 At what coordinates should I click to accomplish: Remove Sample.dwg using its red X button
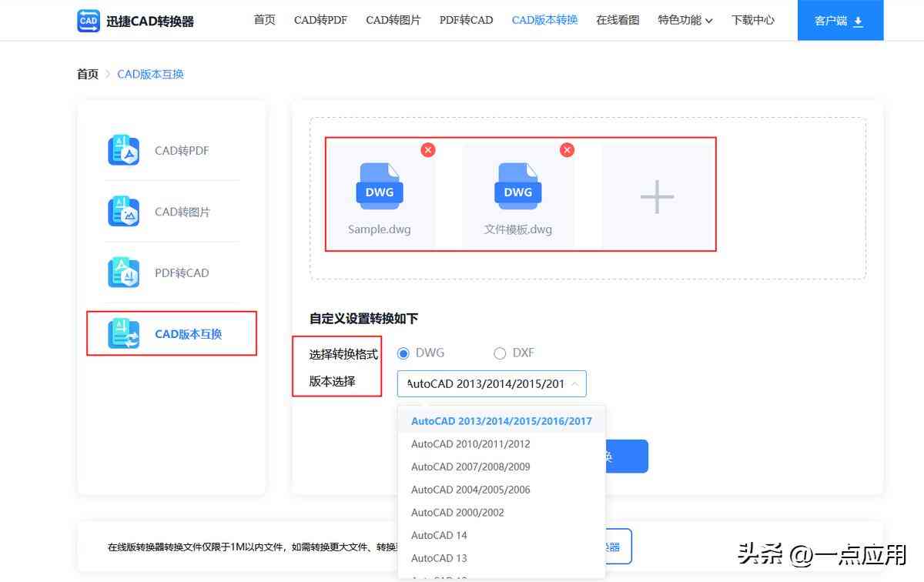point(428,150)
